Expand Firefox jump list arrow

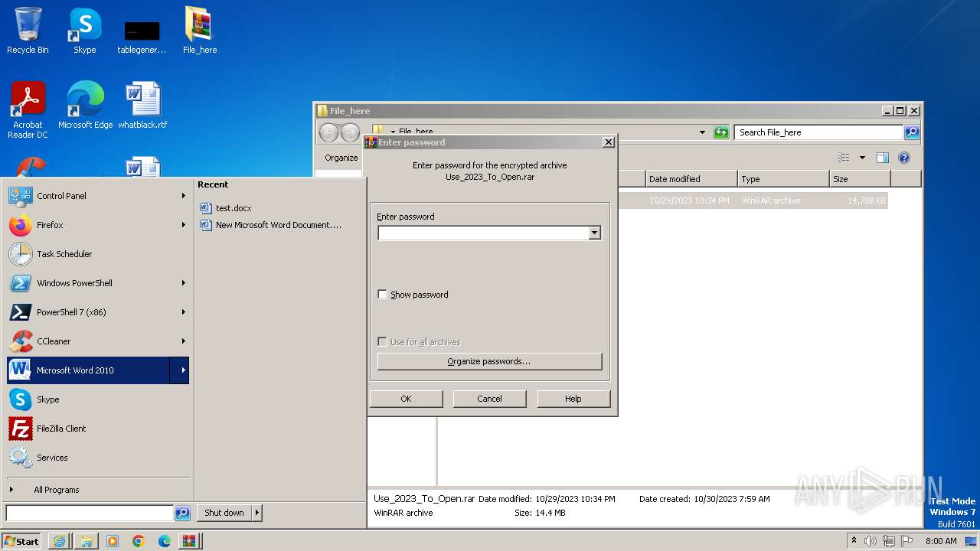tap(183, 225)
